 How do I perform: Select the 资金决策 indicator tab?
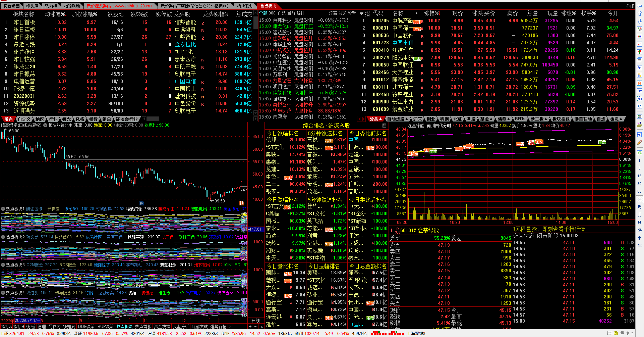click(162, 327)
